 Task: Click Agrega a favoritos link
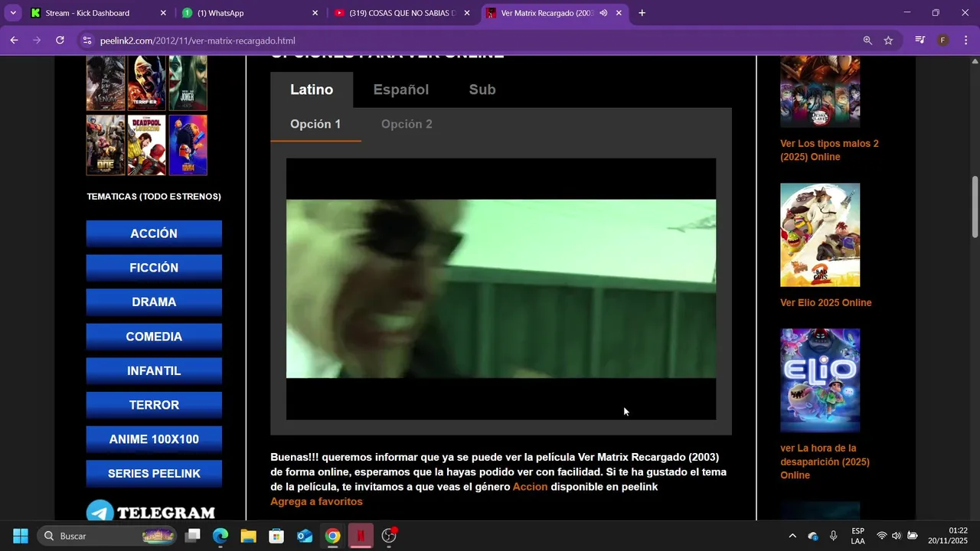(x=316, y=501)
